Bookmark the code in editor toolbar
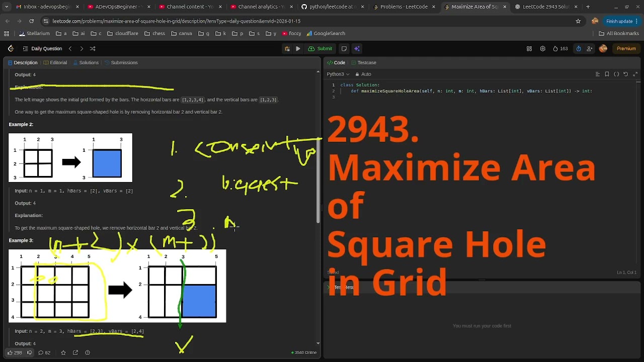 click(607, 74)
